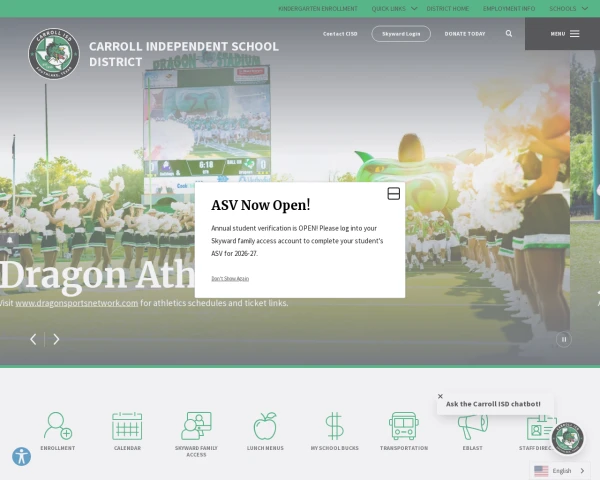Click the Skyward Login button

401,34
